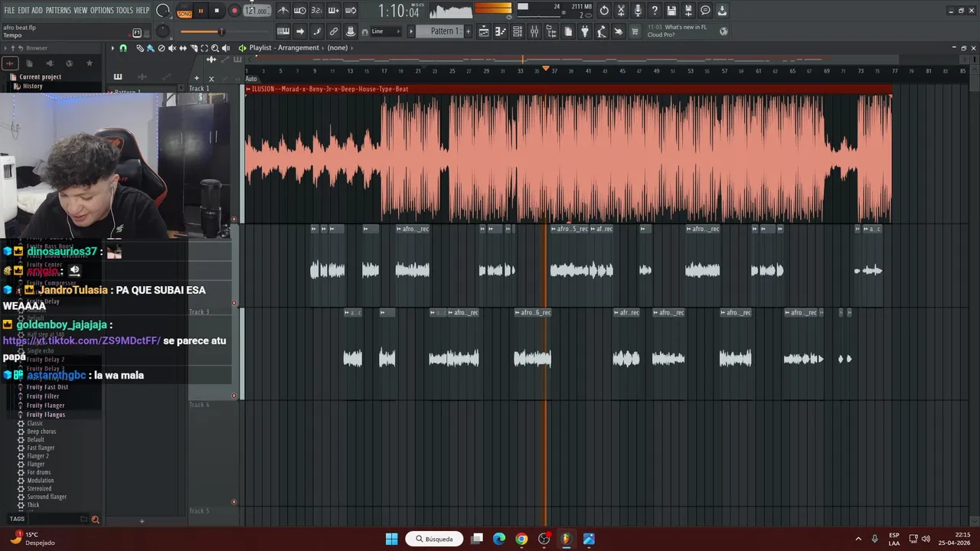
Task: Select the Deep chorus preset
Action: click(x=41, y=432)
